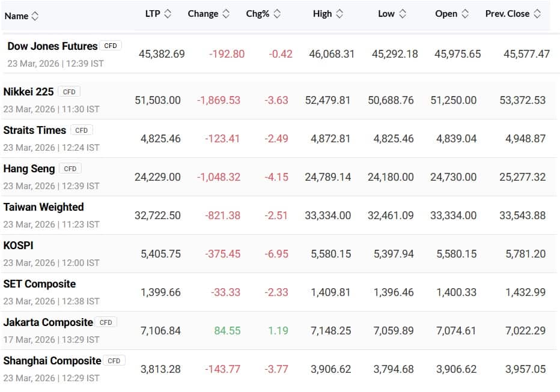Select Jakarta Composite change value 84.55
Viewport: 560px width, 392px height.
pos(227,331)
